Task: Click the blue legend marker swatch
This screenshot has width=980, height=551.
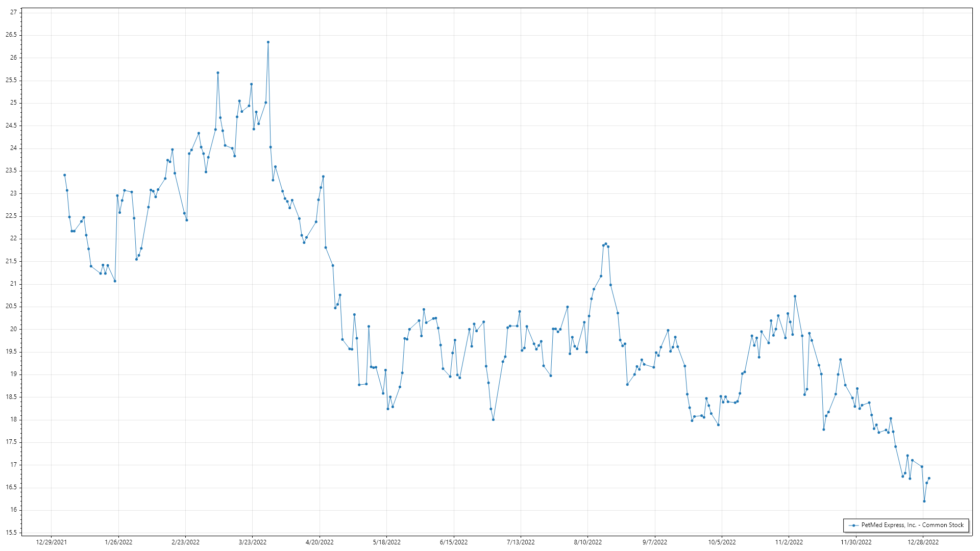Action: tap(853, 525)
